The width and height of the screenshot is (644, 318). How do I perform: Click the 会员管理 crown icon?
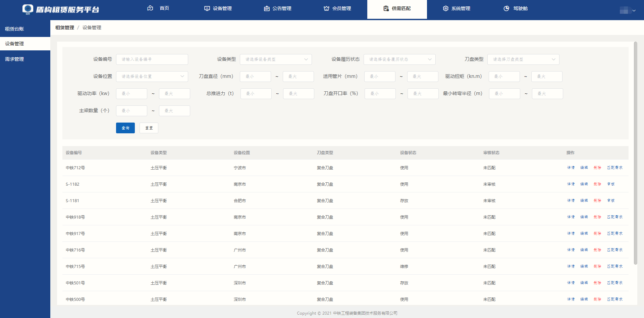point(326,8)
